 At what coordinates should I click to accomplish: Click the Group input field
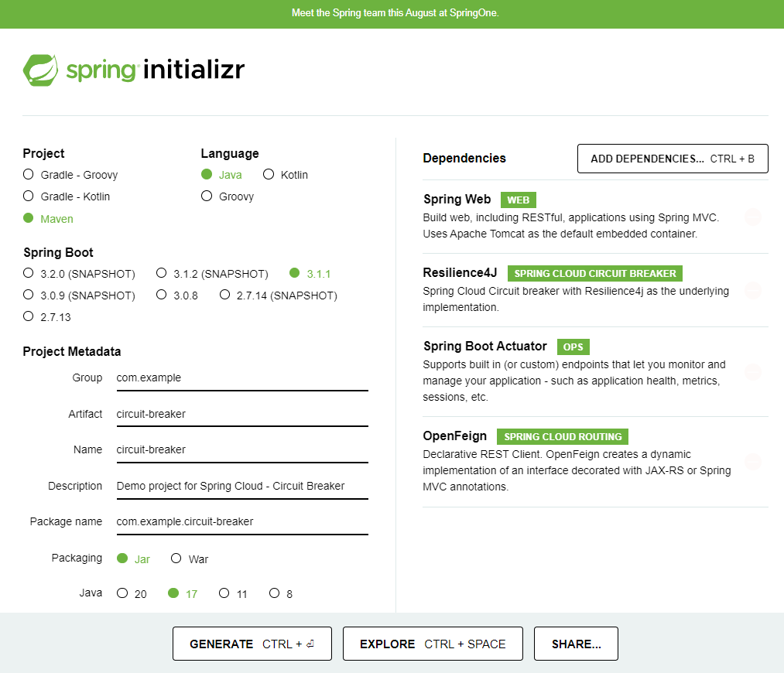pyautogui.click(x=242, y=378)
